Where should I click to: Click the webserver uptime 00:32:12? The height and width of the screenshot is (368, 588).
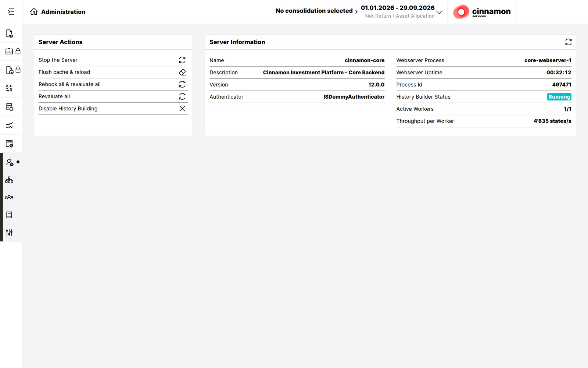click(559, 72)
